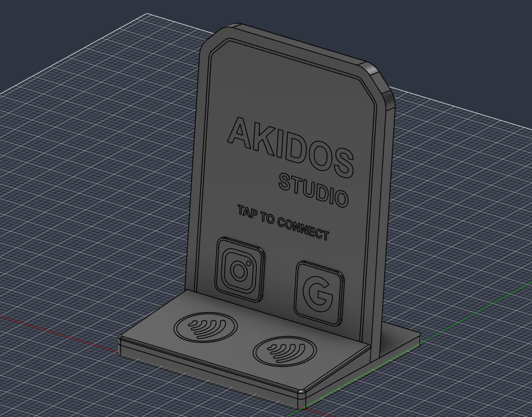Click the STUDIO lettering on the backplate
Screen dimensions: 532x417
click(313, 190)
